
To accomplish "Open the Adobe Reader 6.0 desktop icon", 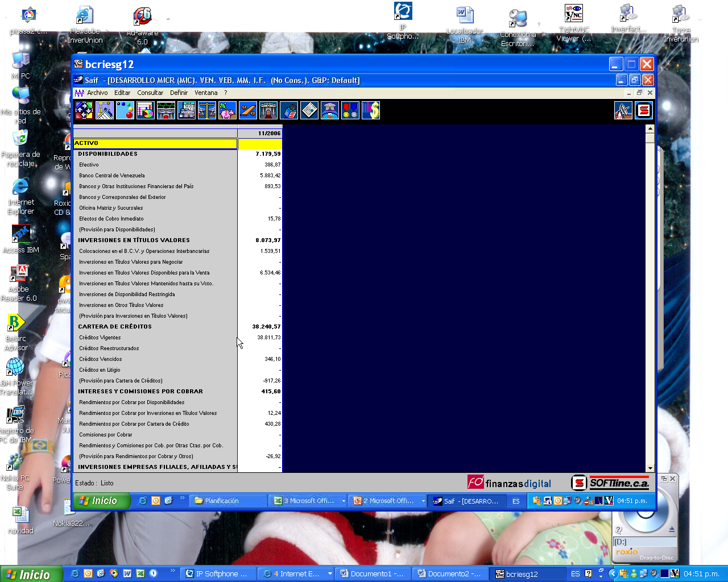I will tap(19, 283).
